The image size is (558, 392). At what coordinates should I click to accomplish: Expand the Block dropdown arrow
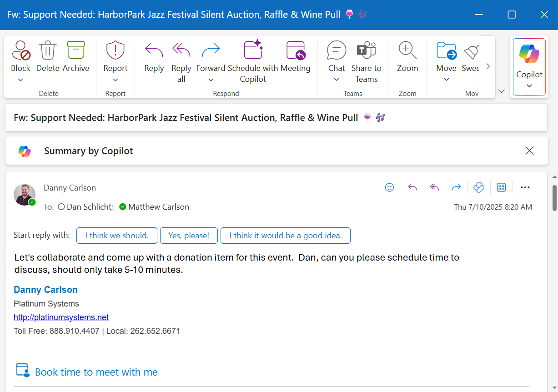[x=20, y=80]
